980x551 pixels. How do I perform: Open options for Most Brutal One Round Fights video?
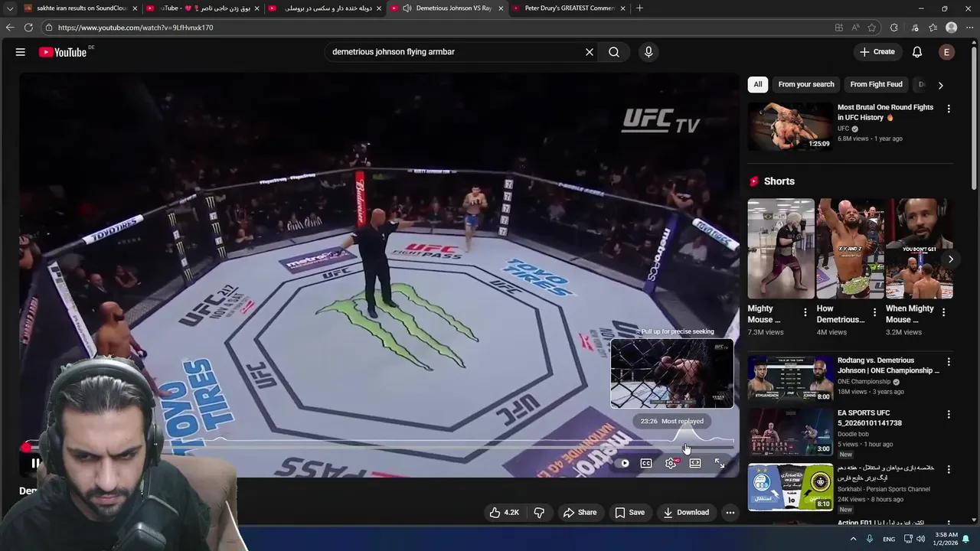pyautogui.click(x=949, y=109)
